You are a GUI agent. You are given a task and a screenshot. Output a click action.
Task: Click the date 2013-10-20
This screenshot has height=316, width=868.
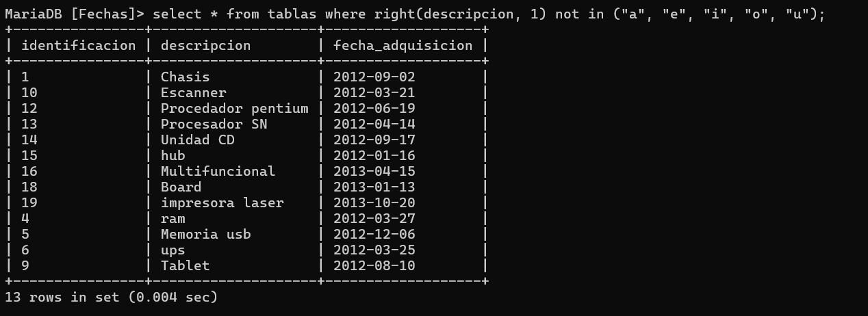coord(374,203)
